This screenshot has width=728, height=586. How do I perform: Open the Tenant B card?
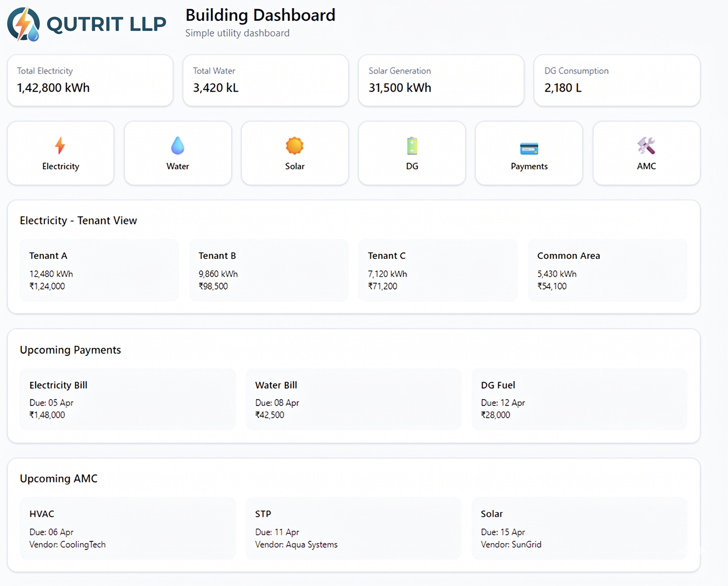[268, 270]
